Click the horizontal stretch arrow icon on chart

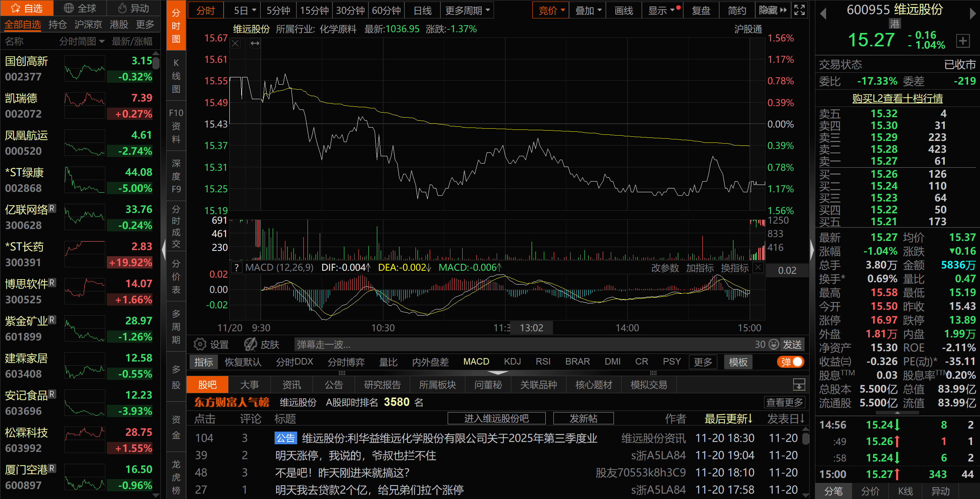(x=255, y=44)
